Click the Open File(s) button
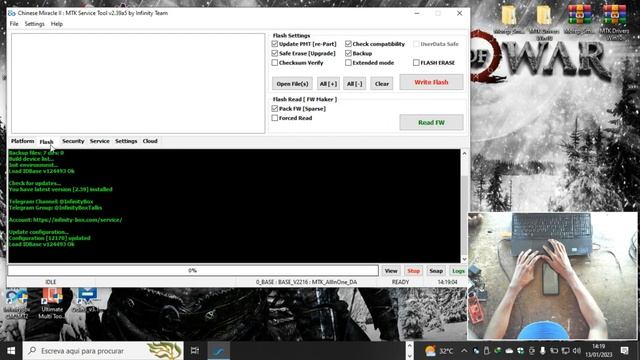Screen dimensions: 640x360 pyautogui.click(x=292, y=84)
